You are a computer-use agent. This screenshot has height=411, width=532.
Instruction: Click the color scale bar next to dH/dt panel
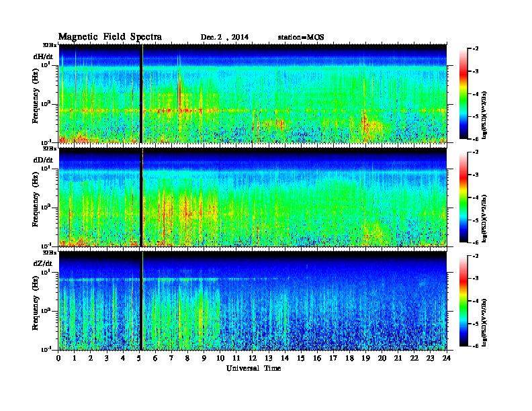463,93
